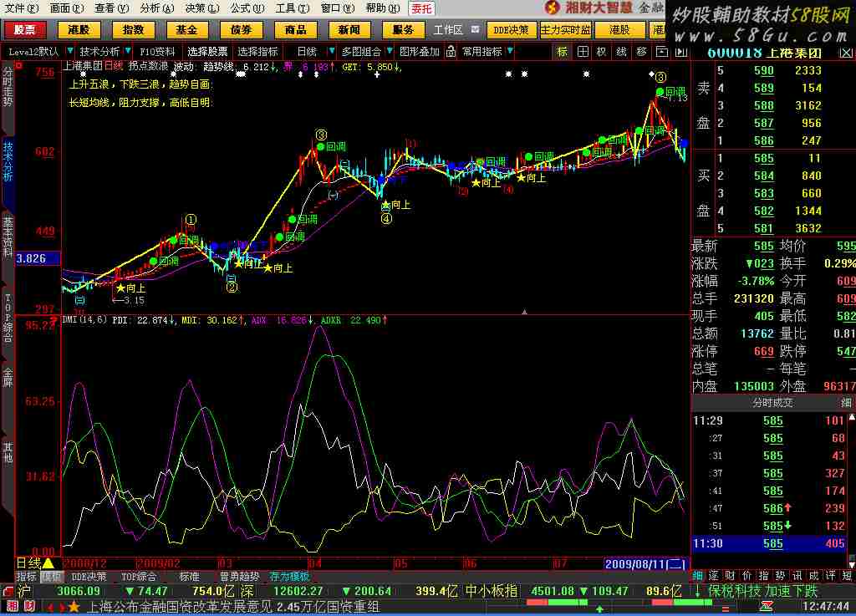Screen dimensions: 856x616
Task: Click the 日线 triangle period expander
Action: tap(48, 563)
